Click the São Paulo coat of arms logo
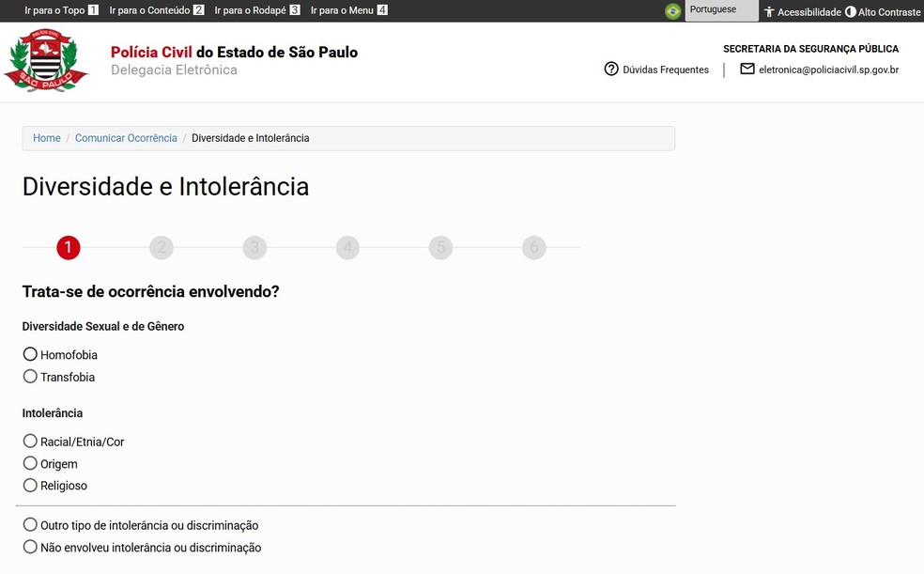Image resolution: width=924 pixels, height=574 pixels. [46, 60]
